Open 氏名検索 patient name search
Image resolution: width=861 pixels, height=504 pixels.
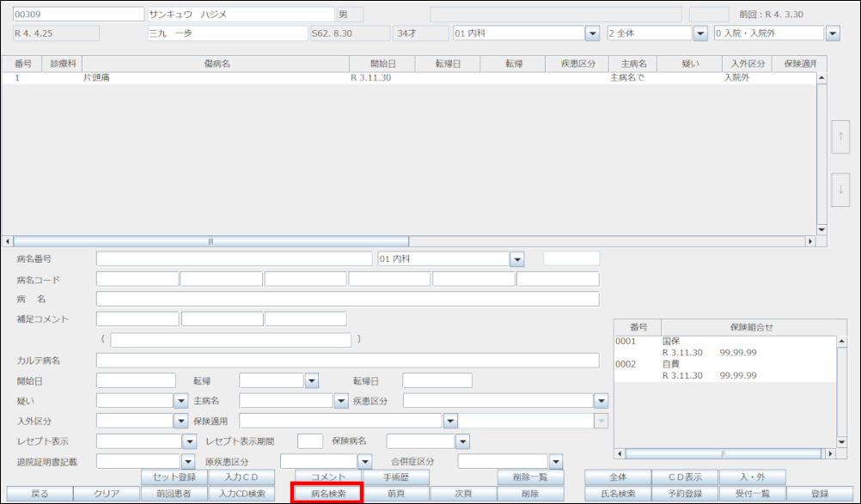[x=618, y=494]
